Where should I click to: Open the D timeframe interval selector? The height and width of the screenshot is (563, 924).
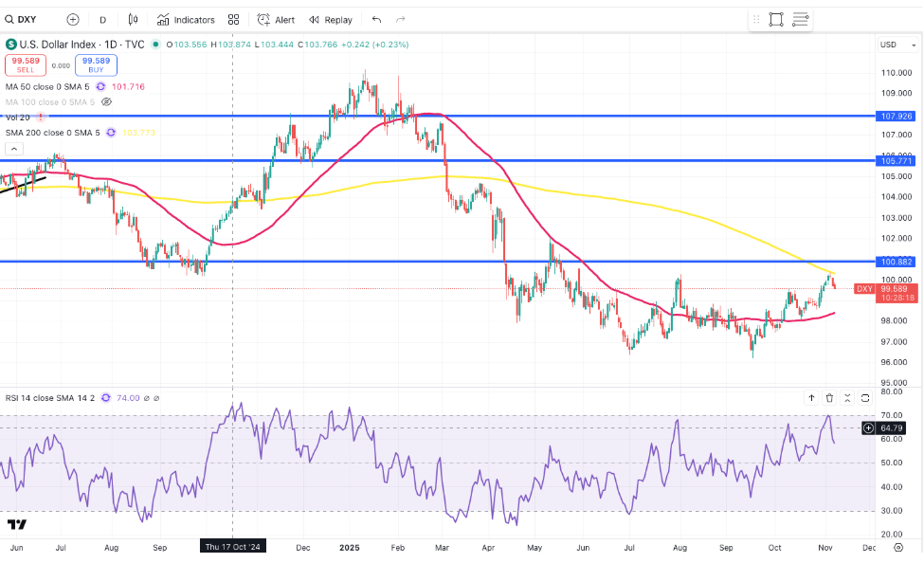pyautogui.click(x=102, y=19)
